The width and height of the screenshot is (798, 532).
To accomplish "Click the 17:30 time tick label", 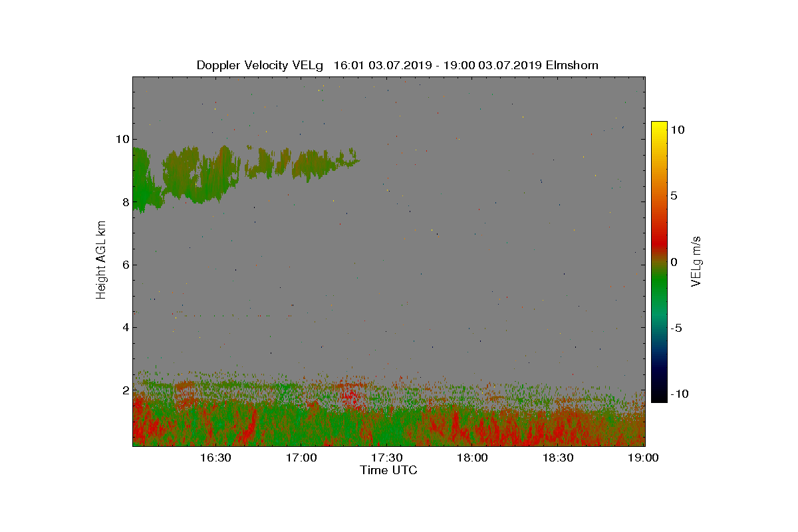I will pyautogui.click(x=386, y=458).
